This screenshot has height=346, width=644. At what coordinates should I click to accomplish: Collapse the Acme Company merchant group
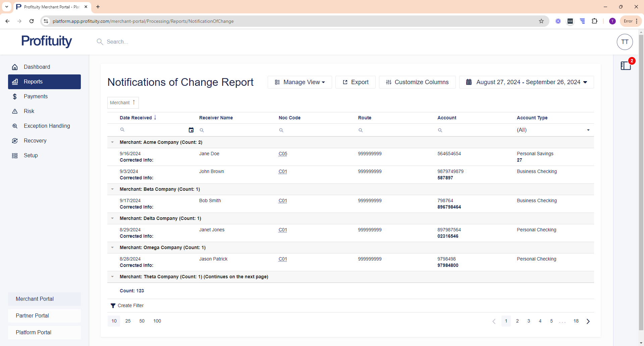point(113,142)
